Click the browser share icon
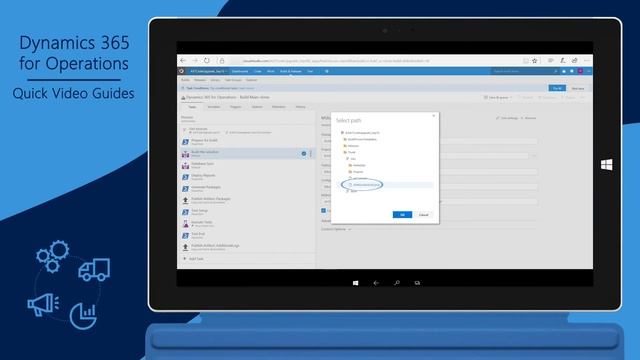The image size is (640, 360). point(575,60)
